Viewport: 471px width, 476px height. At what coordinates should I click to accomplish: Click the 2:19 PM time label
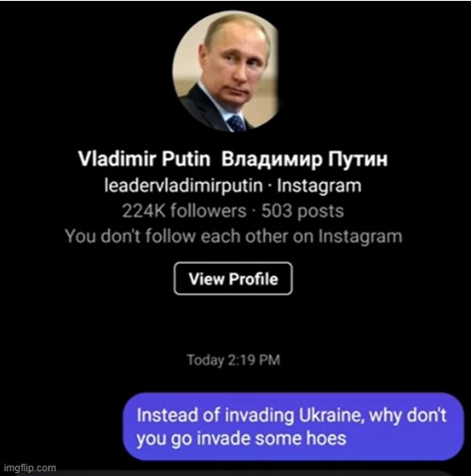click(253, 360)
